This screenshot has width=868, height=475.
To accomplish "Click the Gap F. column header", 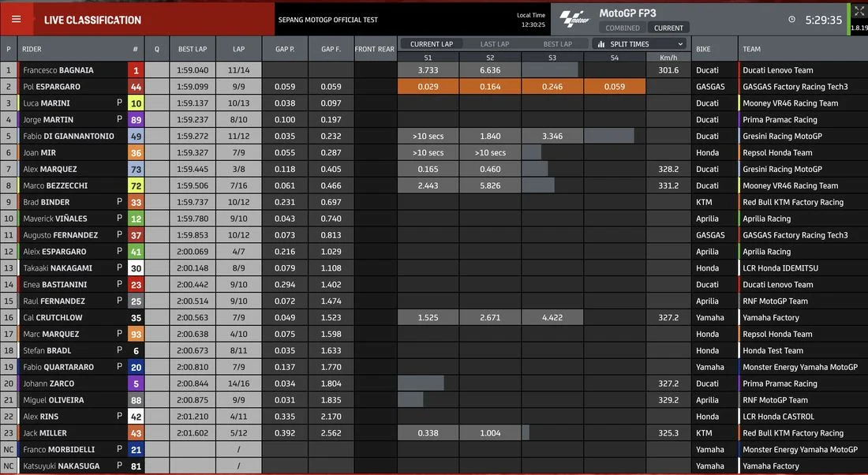I will (331, 49).
